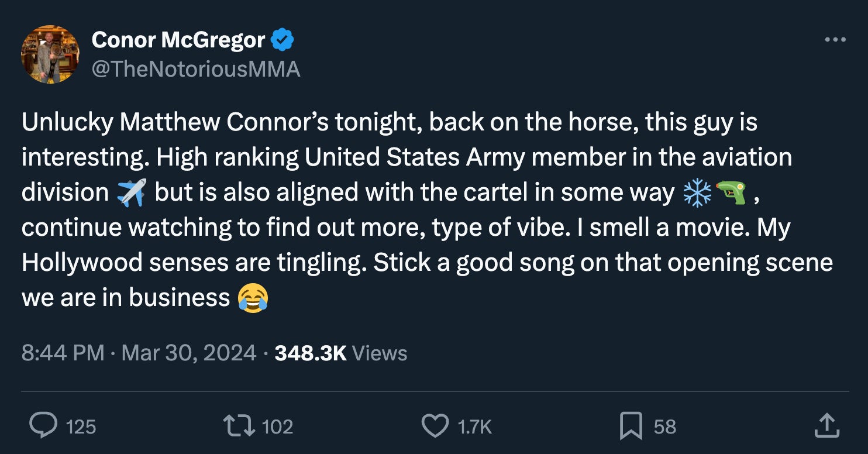Click the snowflake emoji in the tweet
Screen dimensions: 868x454
pos(697,193)
